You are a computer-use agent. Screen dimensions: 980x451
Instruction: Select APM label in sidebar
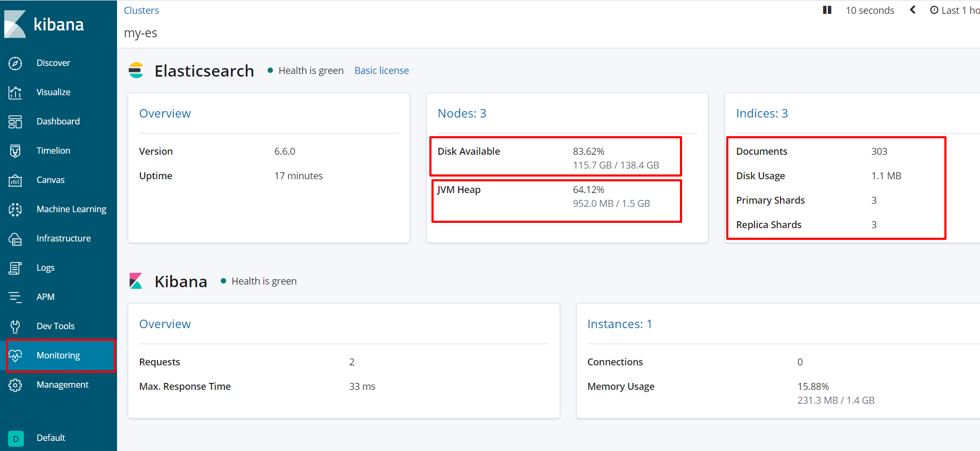45,297
